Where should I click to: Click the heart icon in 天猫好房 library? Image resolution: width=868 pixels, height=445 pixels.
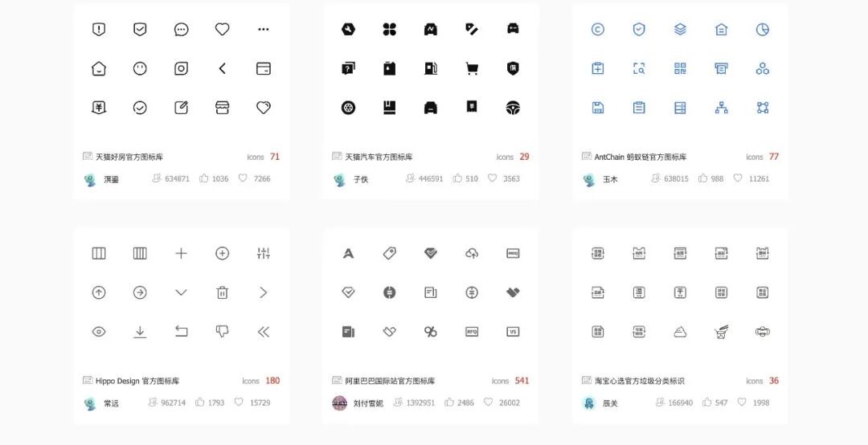pos(222,30)
